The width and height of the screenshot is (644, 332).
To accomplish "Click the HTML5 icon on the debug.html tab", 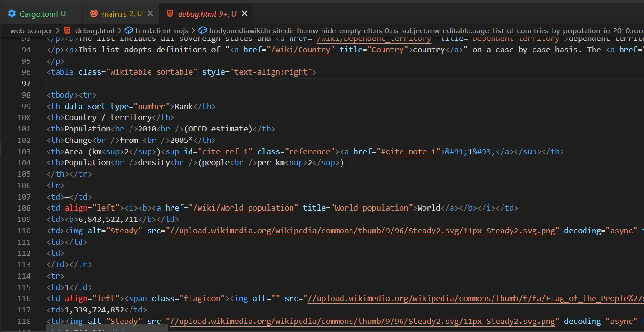I will click(170, 14).
